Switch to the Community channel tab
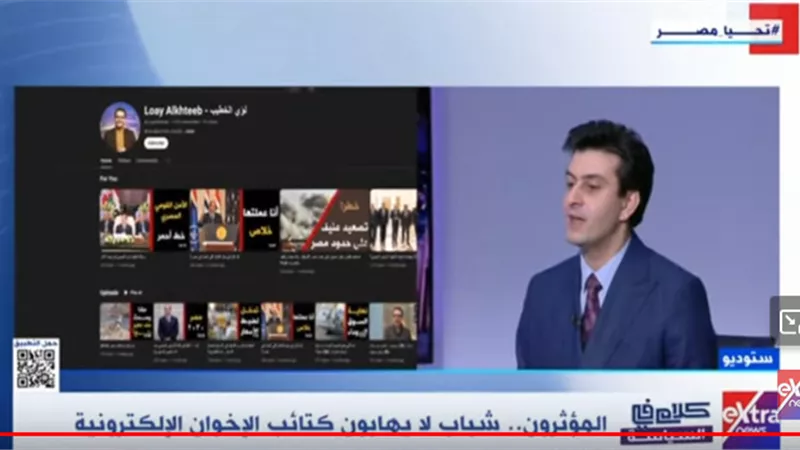800x450 pixels. tap(147, 161)
